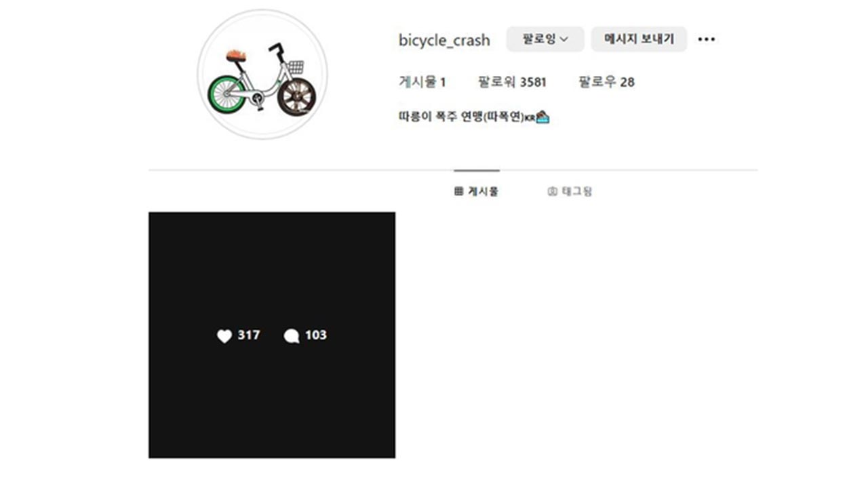
Task: Click the emoji at the end of the bio
Action: pos(542,117)
